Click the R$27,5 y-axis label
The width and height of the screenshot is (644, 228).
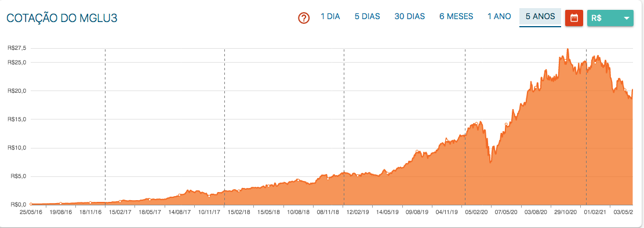[x=17, y=48]
